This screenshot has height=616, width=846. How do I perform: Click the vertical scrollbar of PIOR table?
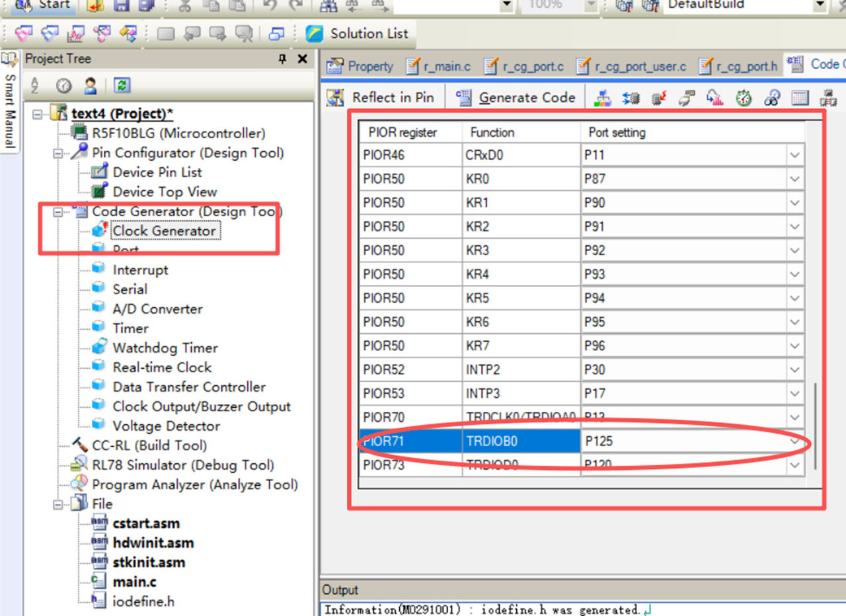[x=814, y=426]
